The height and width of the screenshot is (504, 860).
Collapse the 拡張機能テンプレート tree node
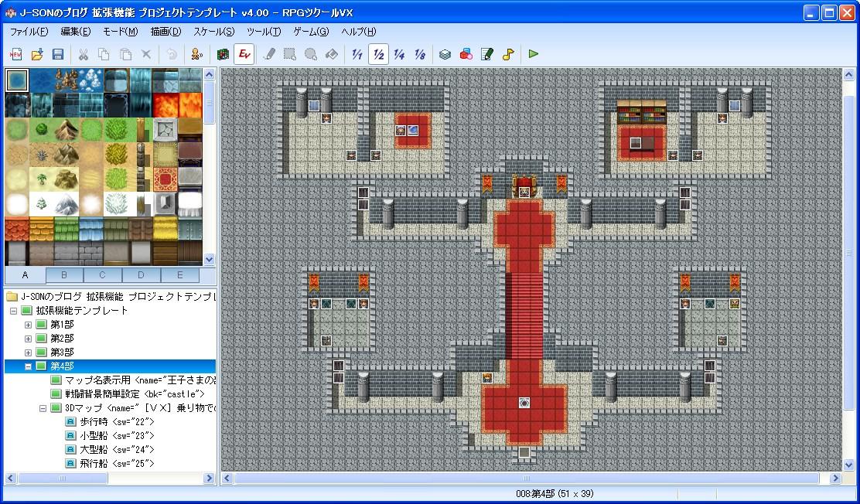(13, 311)
